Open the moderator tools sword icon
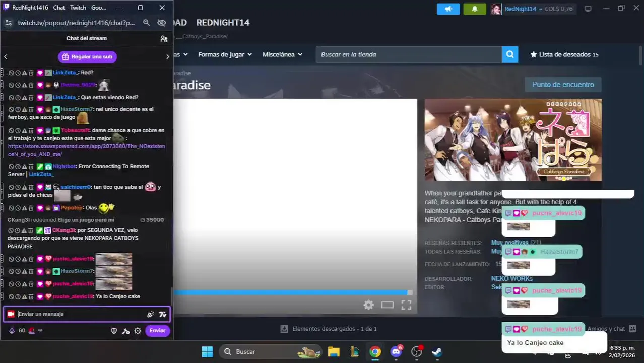Viewport: 644px width, 363px height. pyautogui.click(x=126, y=331)
